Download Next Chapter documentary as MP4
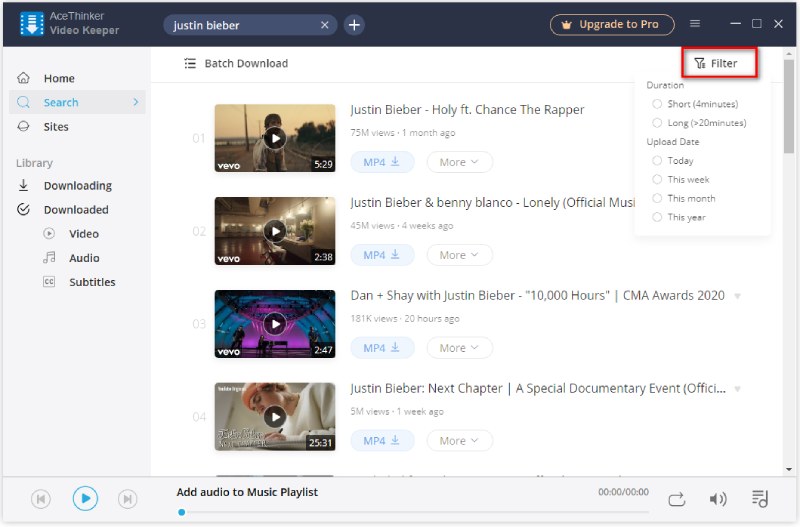Image resolution: width=800 pixels, height=527 pixels. click(x=382, y=441)
